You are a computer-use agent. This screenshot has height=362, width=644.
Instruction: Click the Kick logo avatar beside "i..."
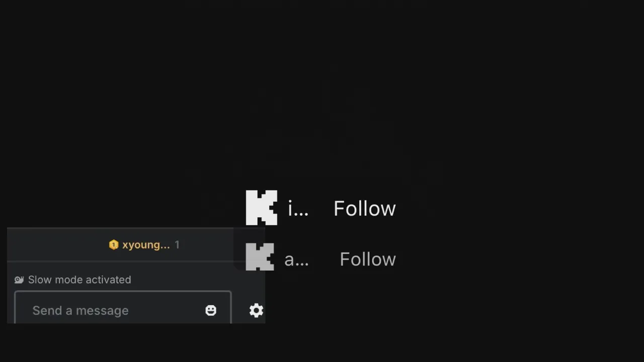[261, 208]
